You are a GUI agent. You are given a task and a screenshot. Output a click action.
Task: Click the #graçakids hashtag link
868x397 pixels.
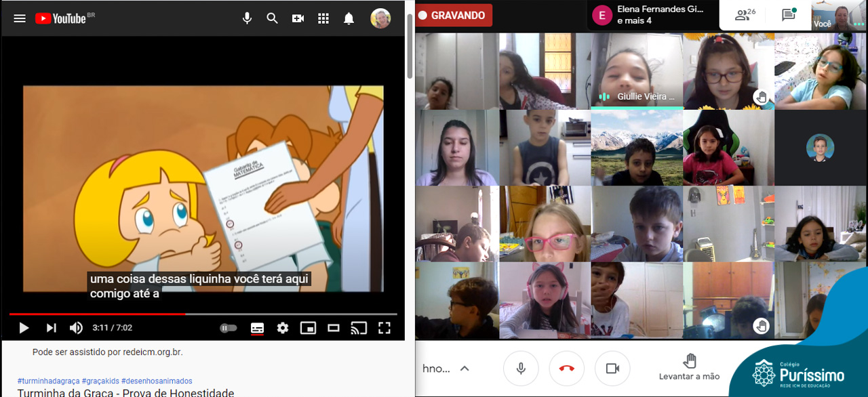[100, 381]
